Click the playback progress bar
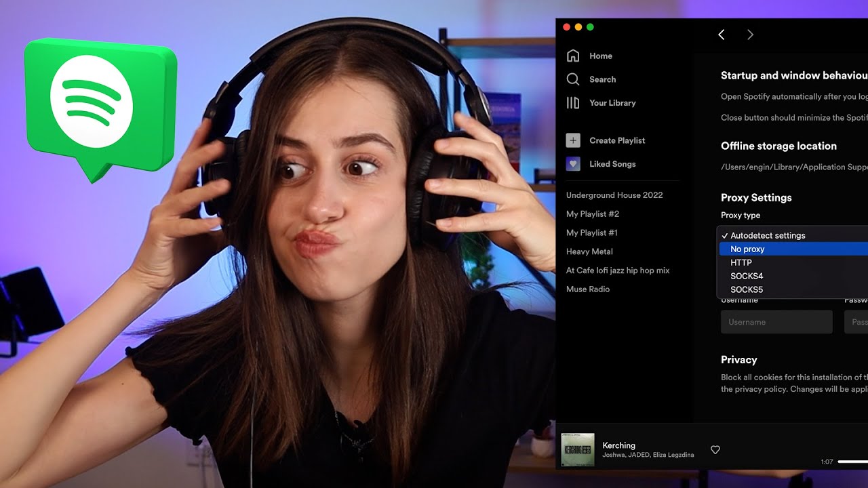 [x=853, y=462]
